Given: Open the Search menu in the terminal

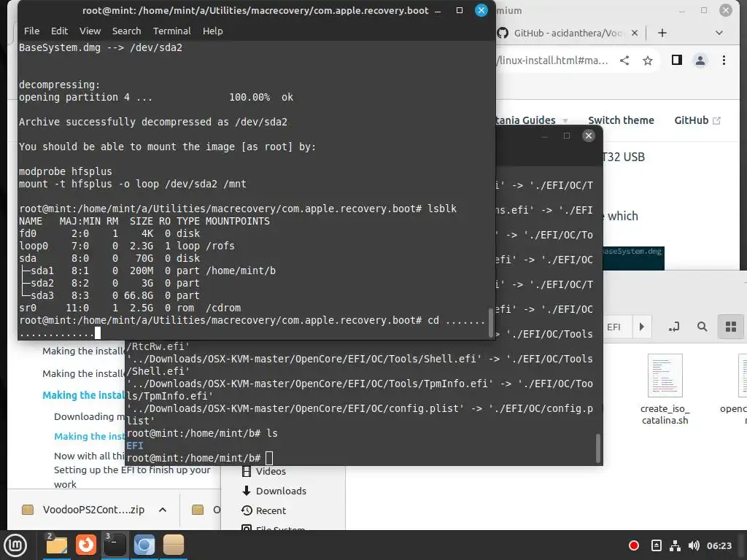Looking at the screenshot, I should [x=126, y=31].
